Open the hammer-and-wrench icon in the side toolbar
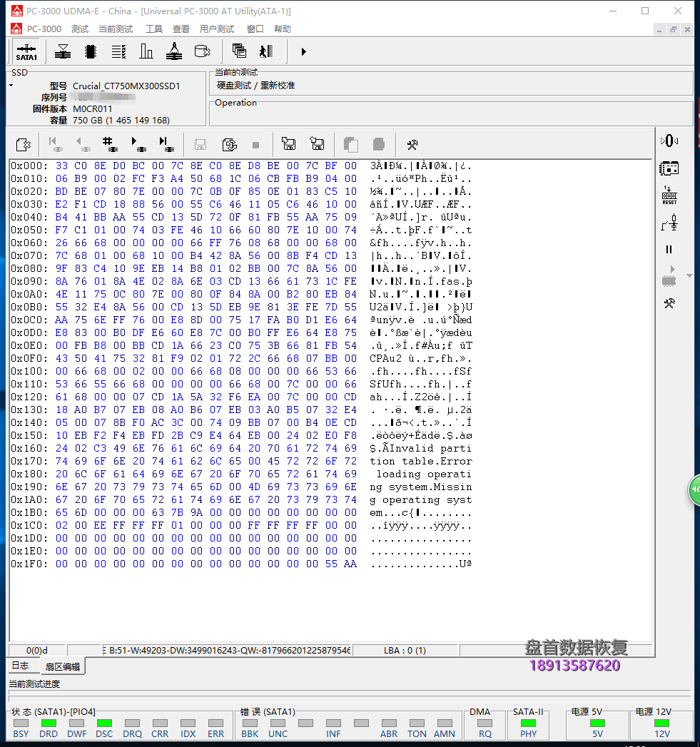Screen dimensions: 700x747 tap(669, 303)
